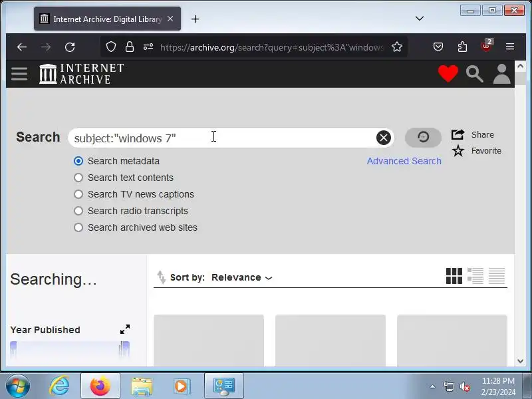Open network tray icon

point(448,386)
